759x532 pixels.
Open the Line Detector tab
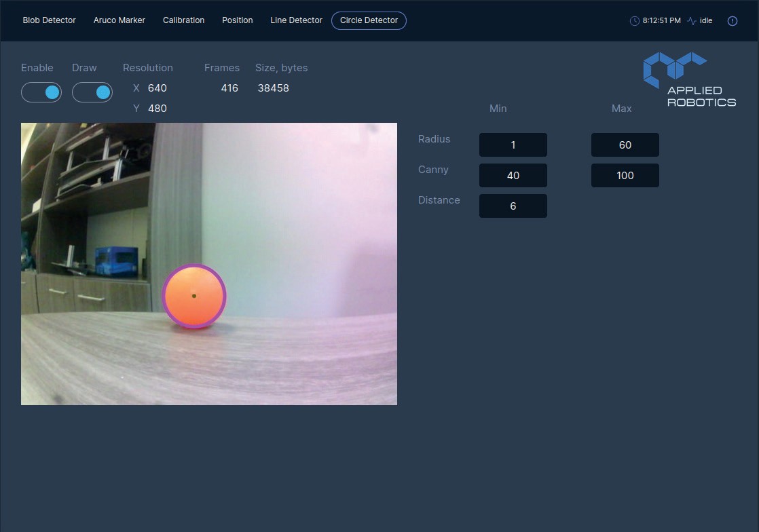[x=296, y=20]
